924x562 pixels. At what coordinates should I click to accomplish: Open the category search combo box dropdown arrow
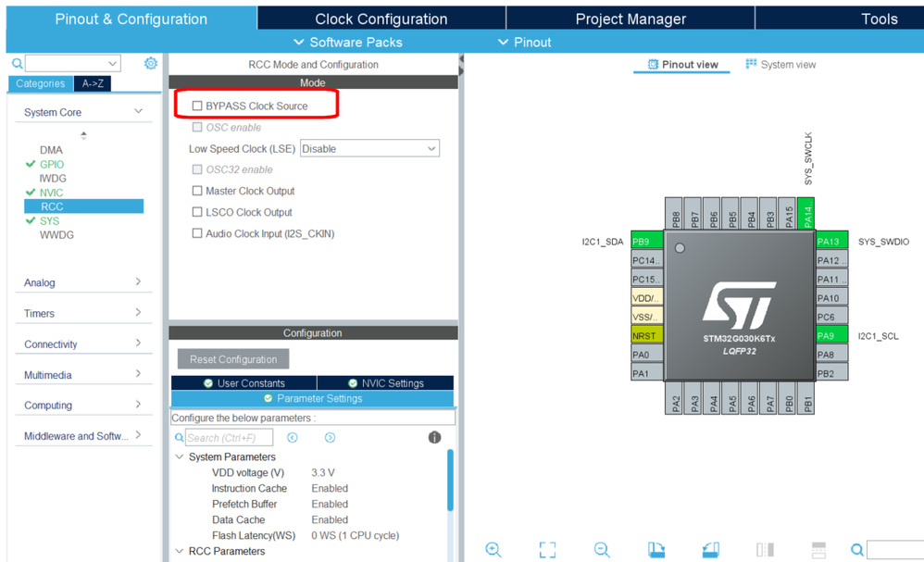(112, 63)
